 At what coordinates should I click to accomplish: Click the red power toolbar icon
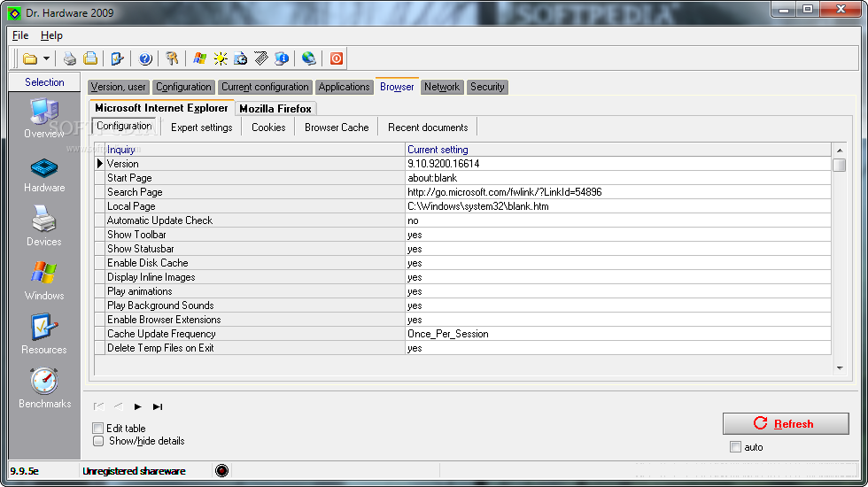pyautogui.click(x=337, y=58)
